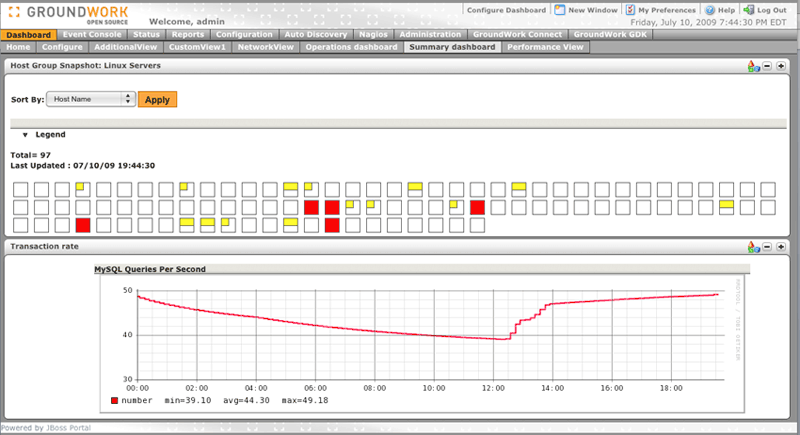The width and height of the screenshot is (800, 435).
Task: Switch to Auto Discovery
Action: coord(316,34)
